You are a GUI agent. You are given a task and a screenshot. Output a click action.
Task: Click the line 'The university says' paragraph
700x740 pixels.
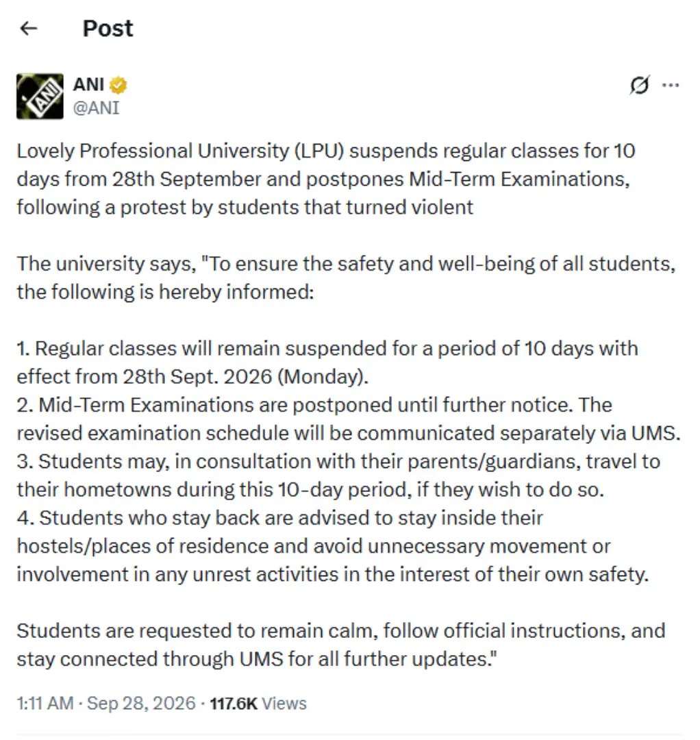(x=346, y=278)
